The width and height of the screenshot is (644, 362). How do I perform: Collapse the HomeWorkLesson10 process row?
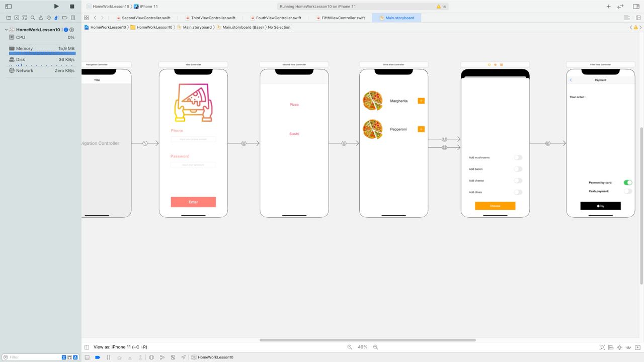[x=6, y=30]
